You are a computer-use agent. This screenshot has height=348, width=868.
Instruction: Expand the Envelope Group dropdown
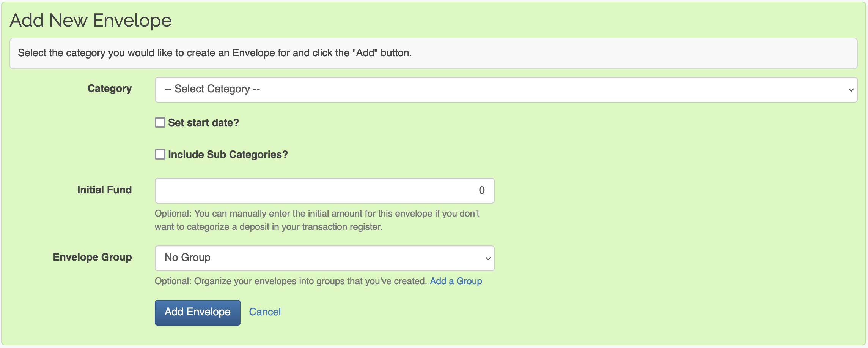(324, 258)
